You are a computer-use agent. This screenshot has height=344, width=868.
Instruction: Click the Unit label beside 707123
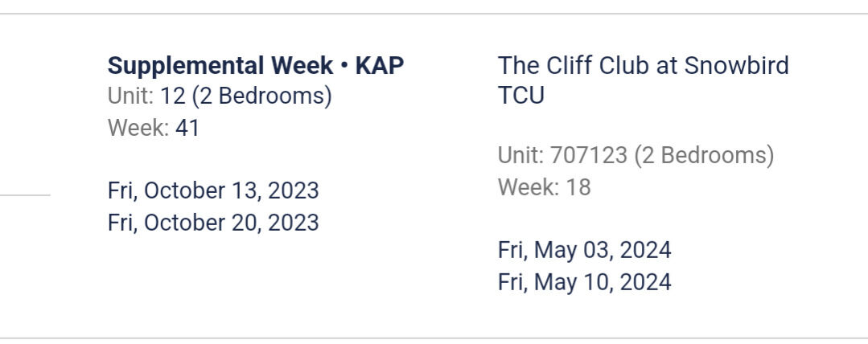520,155
